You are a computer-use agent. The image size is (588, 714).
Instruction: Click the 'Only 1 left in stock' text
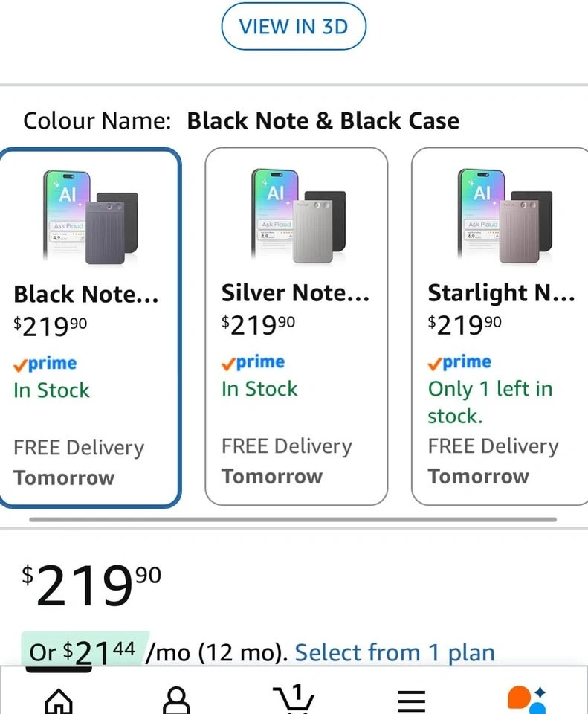coord(490,402)
